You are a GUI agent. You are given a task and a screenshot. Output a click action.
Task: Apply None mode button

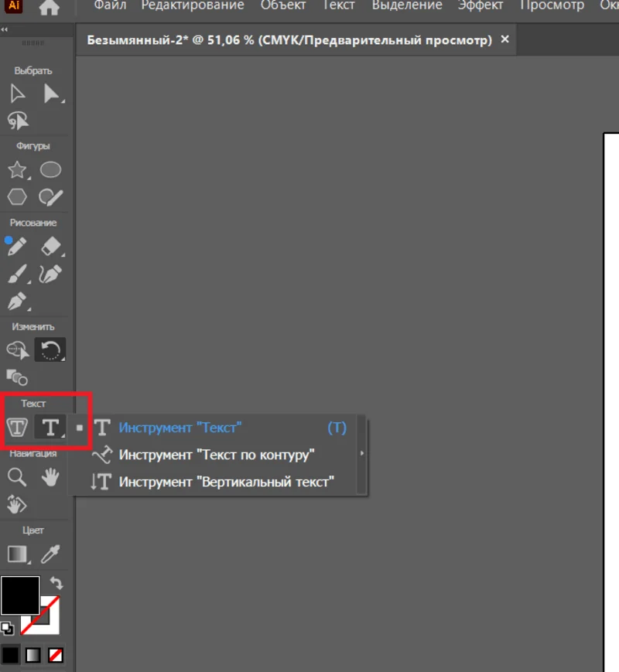tap(56, 655)
